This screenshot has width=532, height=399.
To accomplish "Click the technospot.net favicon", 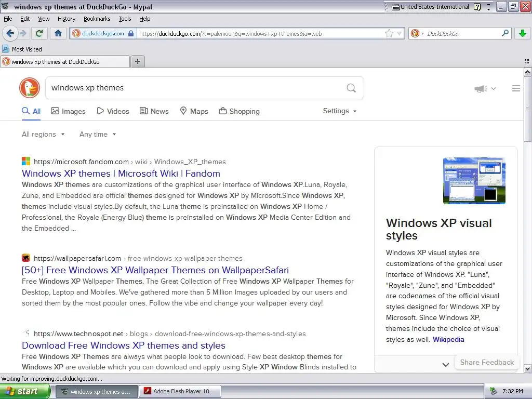I will coord(26,333).
